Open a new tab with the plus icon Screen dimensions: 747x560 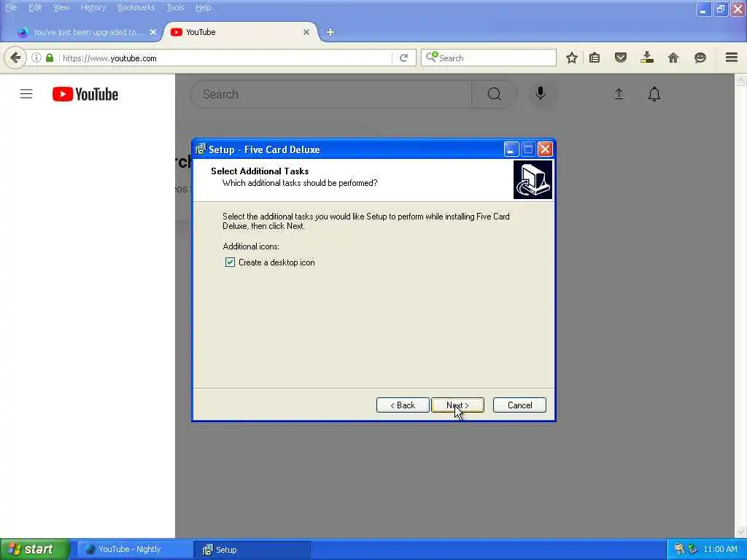(330, 32)
